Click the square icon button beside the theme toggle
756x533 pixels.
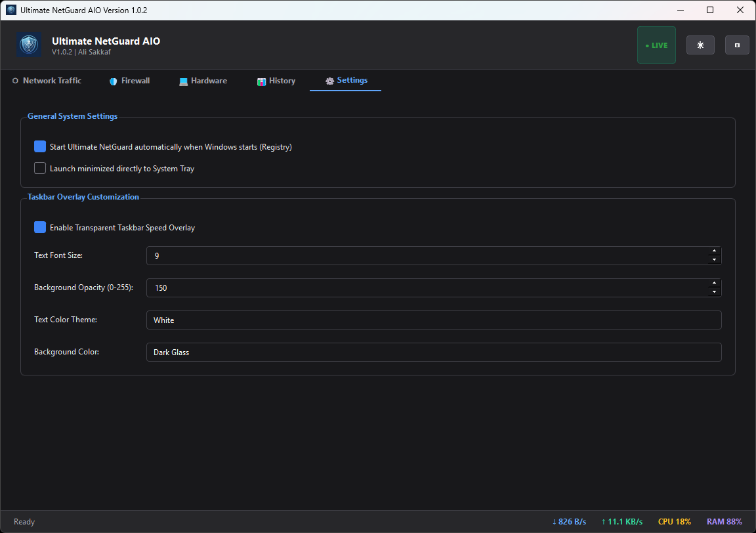[x=737, y=45]
